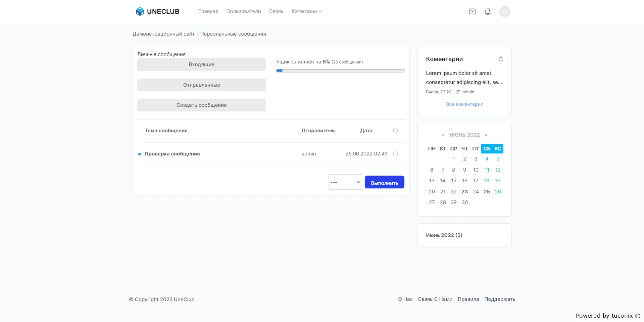Click the Коментарии widget heading
Viewport: 644px width, 322px height.
444,59
